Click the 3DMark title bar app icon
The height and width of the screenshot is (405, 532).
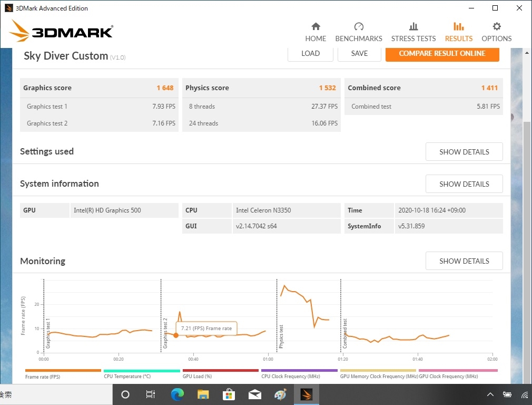coord(8,8)
